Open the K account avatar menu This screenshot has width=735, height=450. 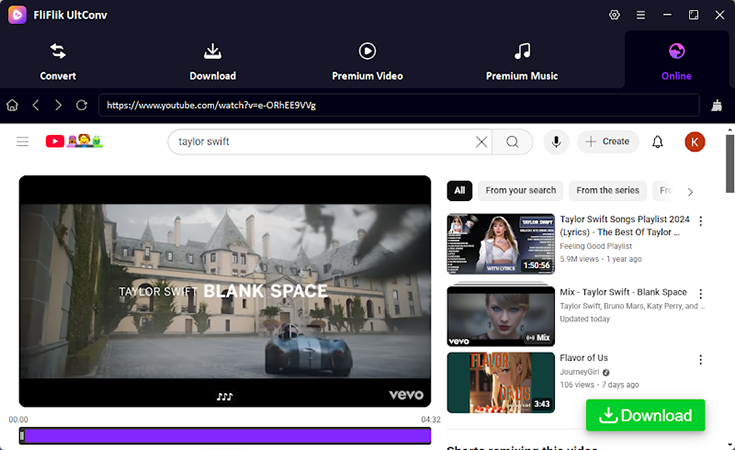pyautogui.click(x=695, y=142)
